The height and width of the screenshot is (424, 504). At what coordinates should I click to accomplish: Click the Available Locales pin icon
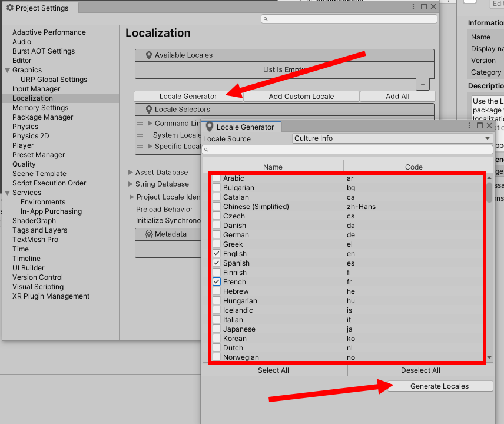point(149,55)
